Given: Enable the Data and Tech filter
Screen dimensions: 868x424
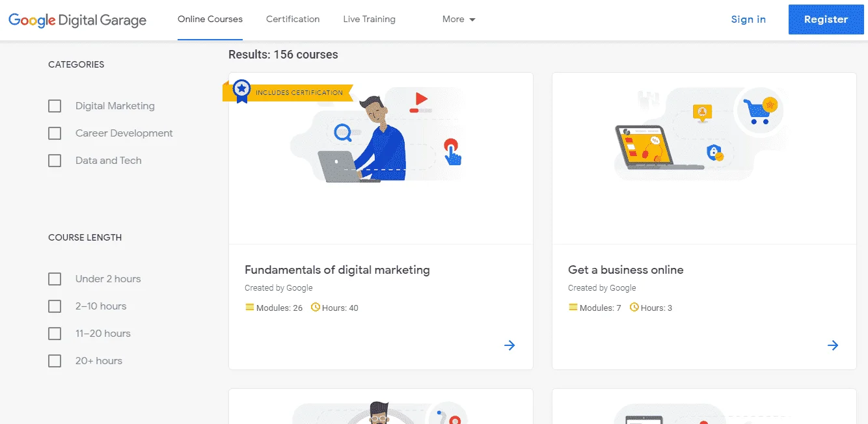Looking at the screenshot, I should pos(55,161).
